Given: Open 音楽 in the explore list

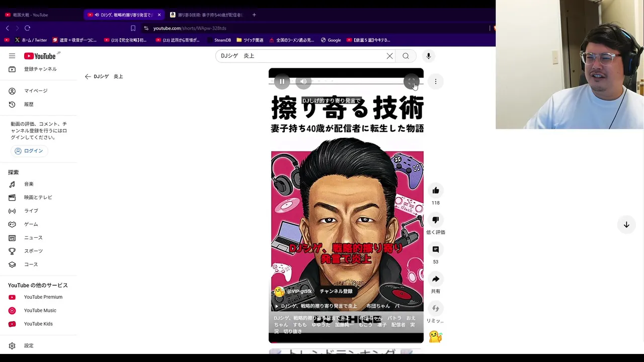Looking at the screenshot, I should point(38,184).
